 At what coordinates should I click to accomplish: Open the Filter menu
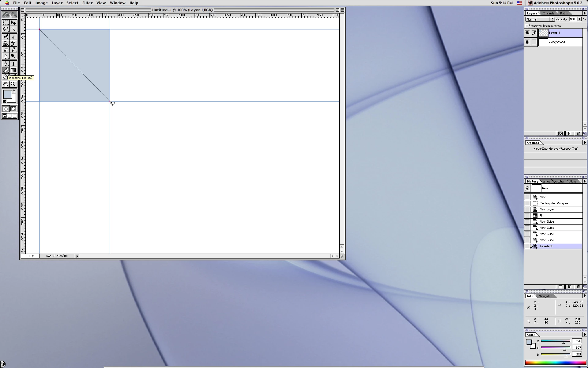(x=87, y=3)
